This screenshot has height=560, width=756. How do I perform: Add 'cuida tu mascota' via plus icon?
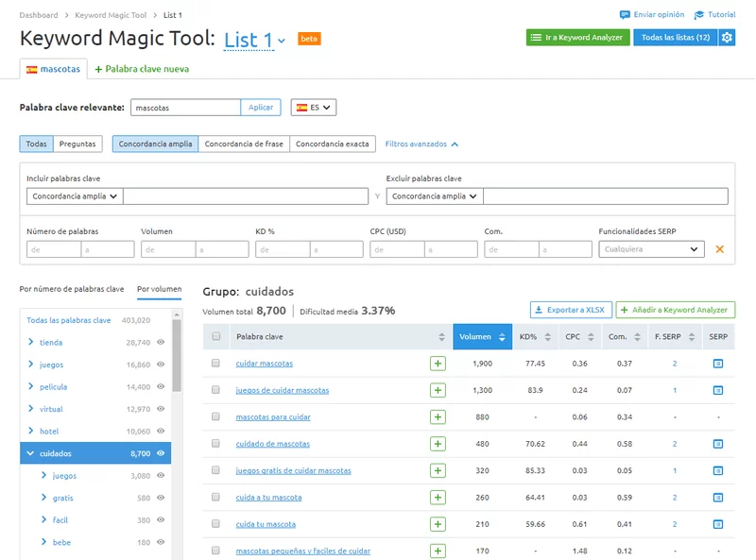pos(438,524)
